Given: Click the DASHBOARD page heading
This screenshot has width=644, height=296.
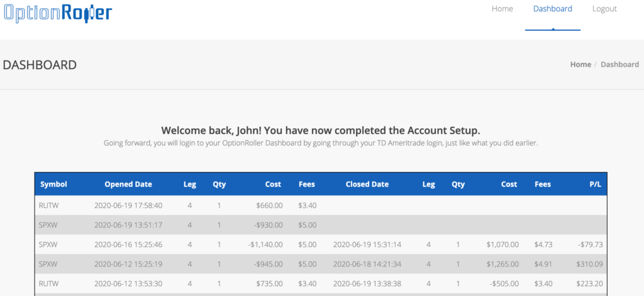Looking at the screenshot, I should [x=40, y=65].
